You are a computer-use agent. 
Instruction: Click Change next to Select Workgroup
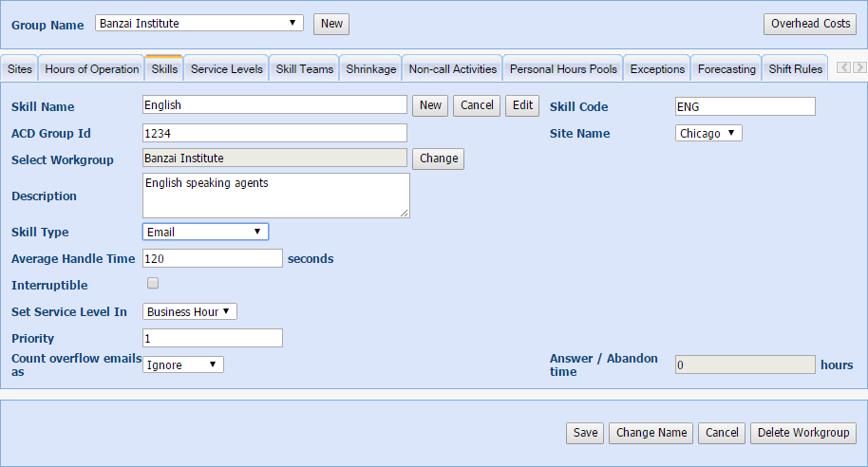coord(438,159)
